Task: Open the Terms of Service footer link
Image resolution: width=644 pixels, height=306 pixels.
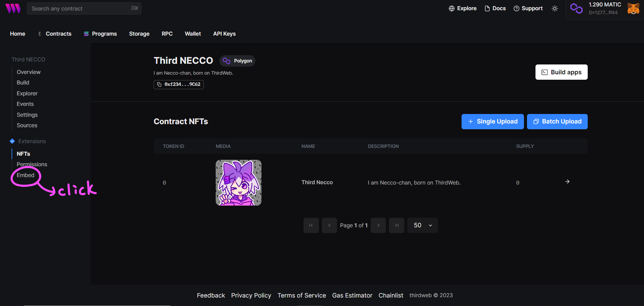Action: [302, 295]
